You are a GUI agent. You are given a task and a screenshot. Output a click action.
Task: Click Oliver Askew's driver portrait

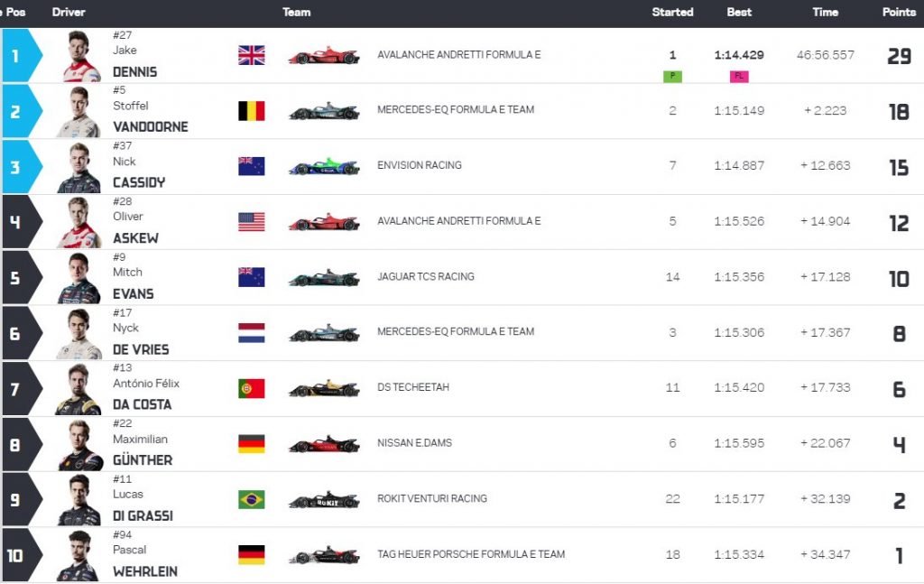(x=79, y=223)
